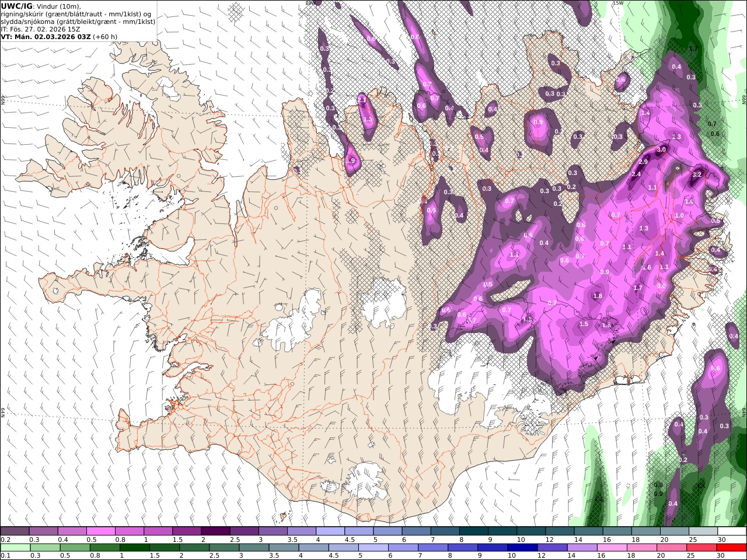Click the '3.5' label in the upper legend

point(292,540)
